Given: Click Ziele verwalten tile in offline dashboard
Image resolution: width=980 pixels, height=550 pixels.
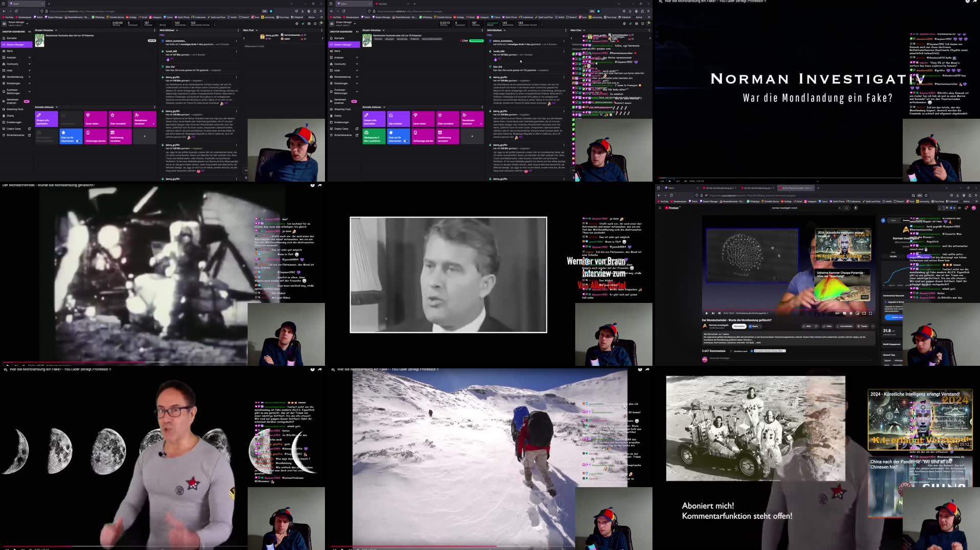Looking at the screenshot, I should click(x=120, y=119).
